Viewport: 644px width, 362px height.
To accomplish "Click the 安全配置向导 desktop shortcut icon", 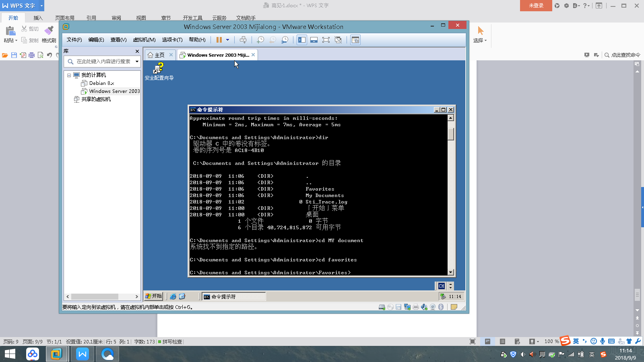I will 159,71.
